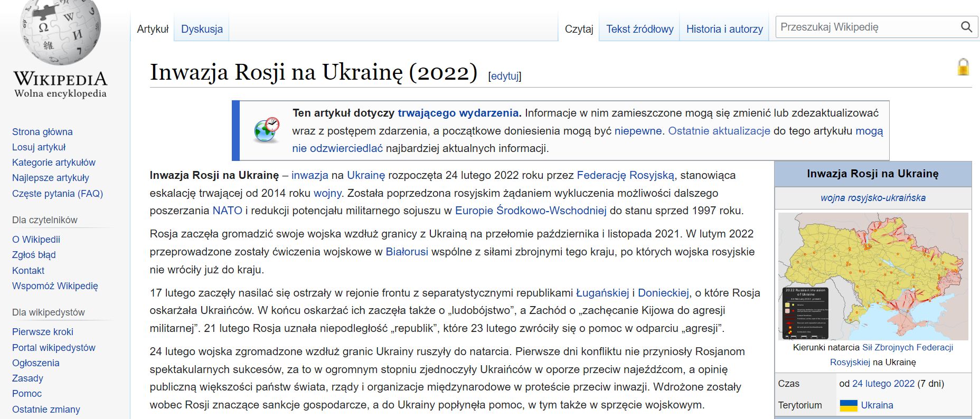Open Losuj artykuł in the sidebar

[x=39, y=147]
